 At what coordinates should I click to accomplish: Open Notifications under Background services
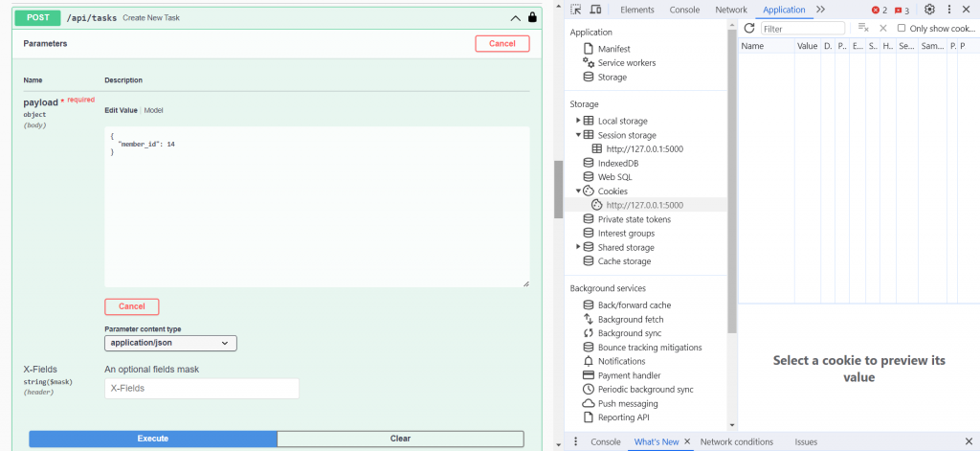[x=621, y=362]
